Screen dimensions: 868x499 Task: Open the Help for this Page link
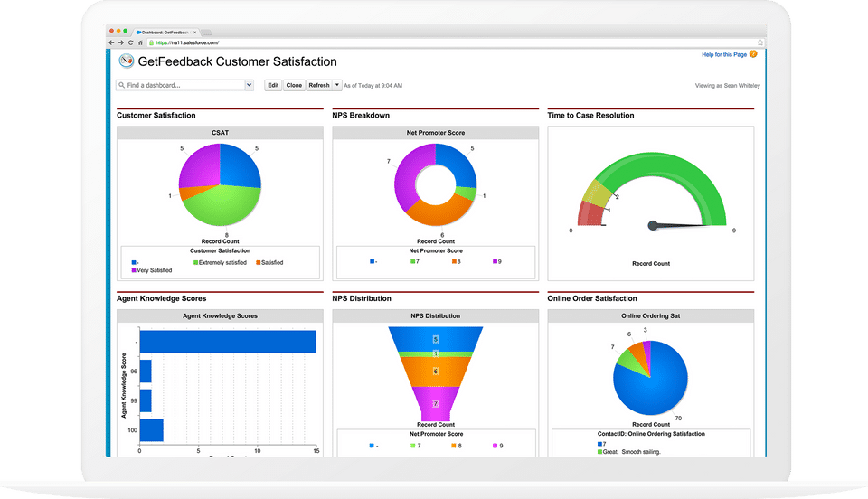tap(724, 55)
